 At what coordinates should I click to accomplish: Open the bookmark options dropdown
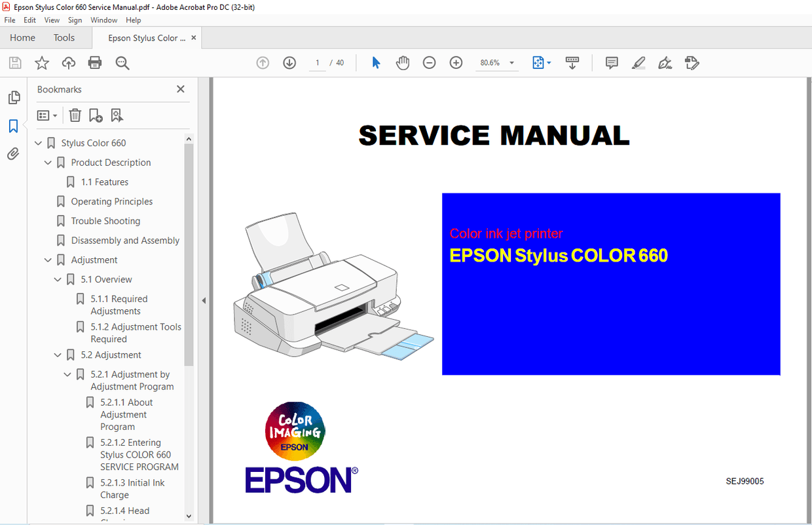click(x=46, y=115)
